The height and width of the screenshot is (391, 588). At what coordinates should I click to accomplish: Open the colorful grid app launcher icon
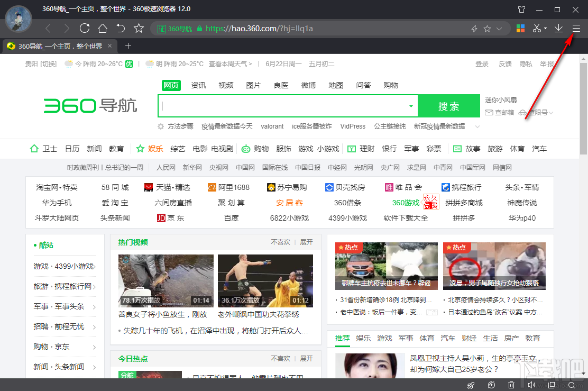pyautogui.click(x=520, y=29)
